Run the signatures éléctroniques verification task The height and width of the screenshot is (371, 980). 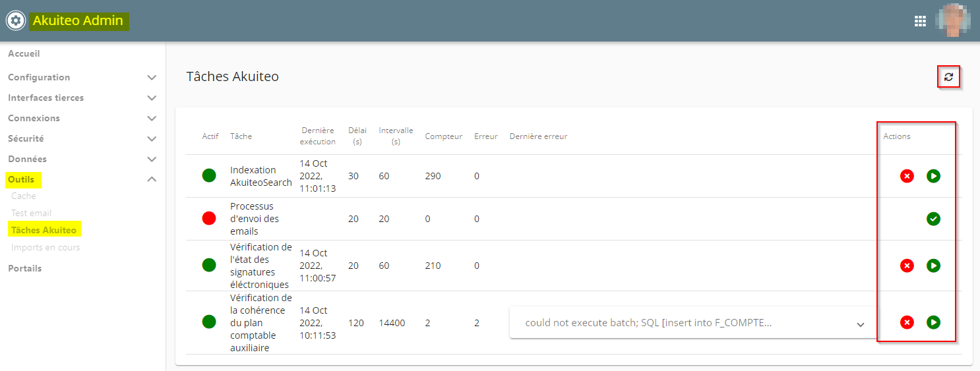tap(933, 266)
